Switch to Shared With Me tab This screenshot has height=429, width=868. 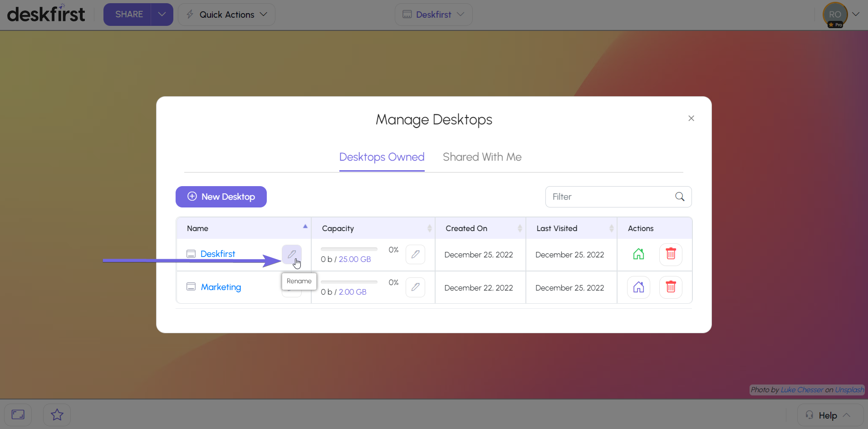pyautogui.click(x=482, y=157)
